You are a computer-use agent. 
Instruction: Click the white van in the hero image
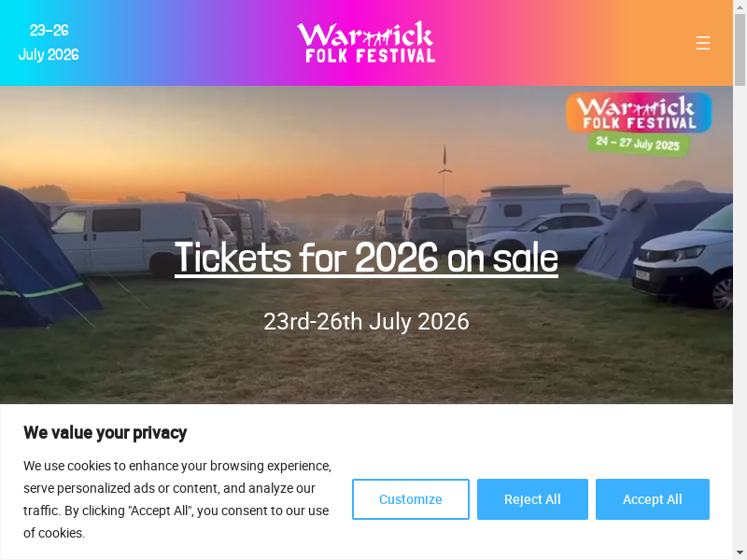click(134, 238)
